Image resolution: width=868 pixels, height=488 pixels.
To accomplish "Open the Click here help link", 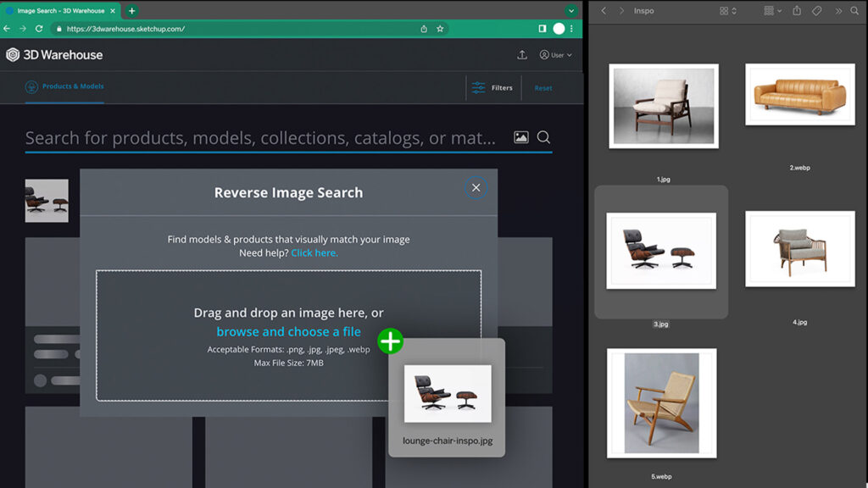I will 314,252.
